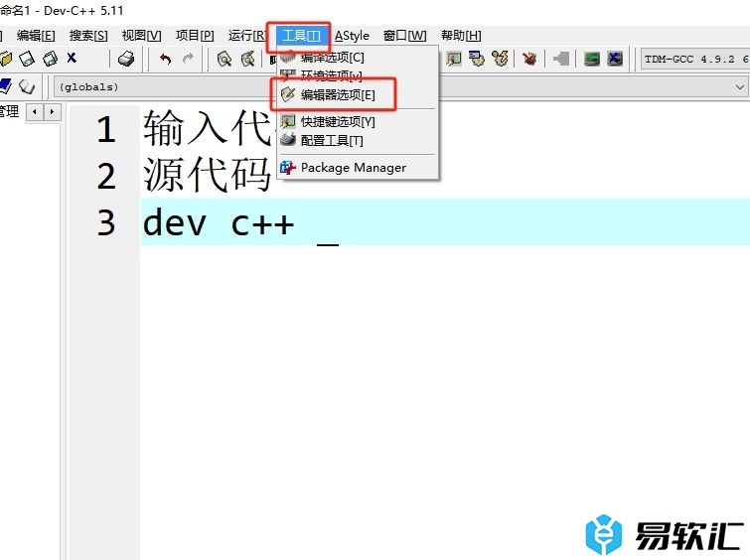Click the Rebuild All lightning icon
This screenshot has height=560, width=750.
pos(500,59)
